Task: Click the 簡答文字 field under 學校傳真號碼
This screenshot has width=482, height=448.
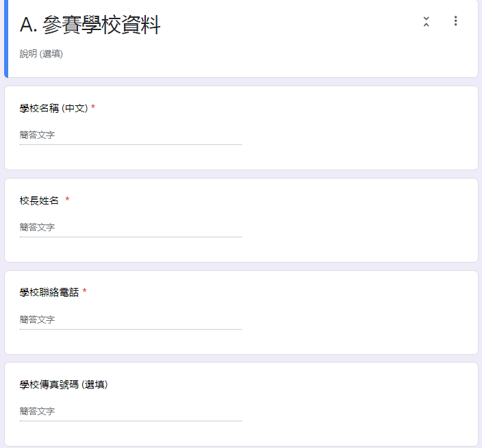Action: pyautogui.click(x=131, y=412)
